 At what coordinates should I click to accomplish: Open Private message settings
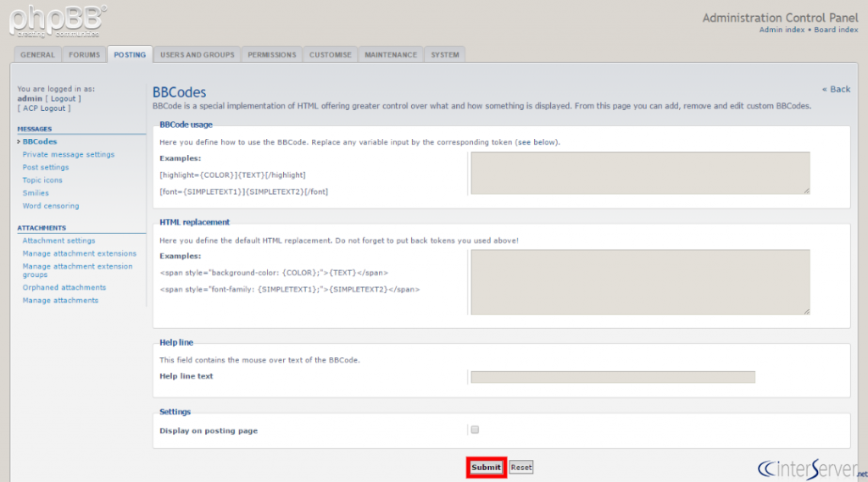click(x=69, y=154)
